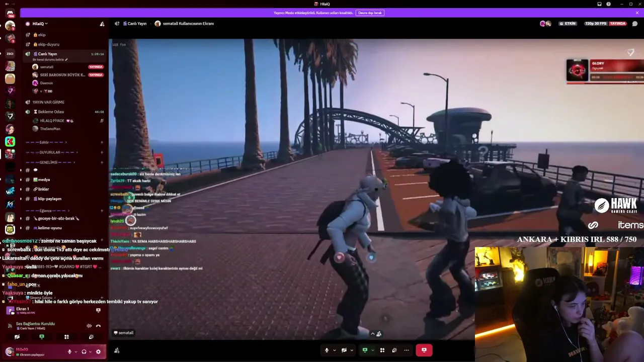This screenshot has height=362, width=644.
Task: Open the ekip-duyuru channel
Action: 65,44
